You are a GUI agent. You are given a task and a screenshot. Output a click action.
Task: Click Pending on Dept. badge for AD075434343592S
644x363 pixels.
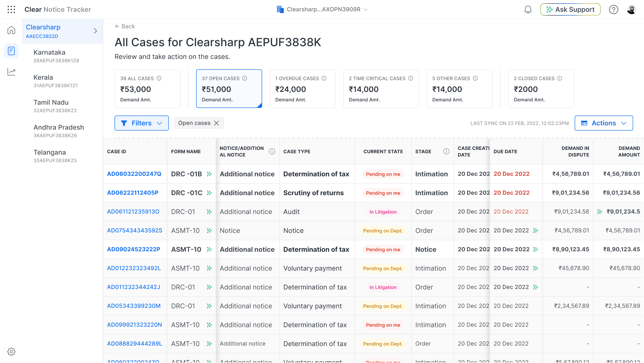(383, 231)
